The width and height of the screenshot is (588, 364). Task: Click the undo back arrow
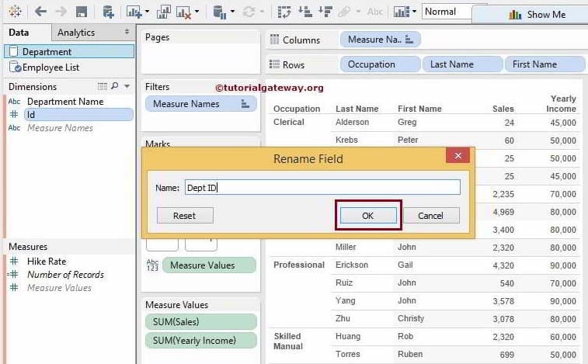click(40, 12)
